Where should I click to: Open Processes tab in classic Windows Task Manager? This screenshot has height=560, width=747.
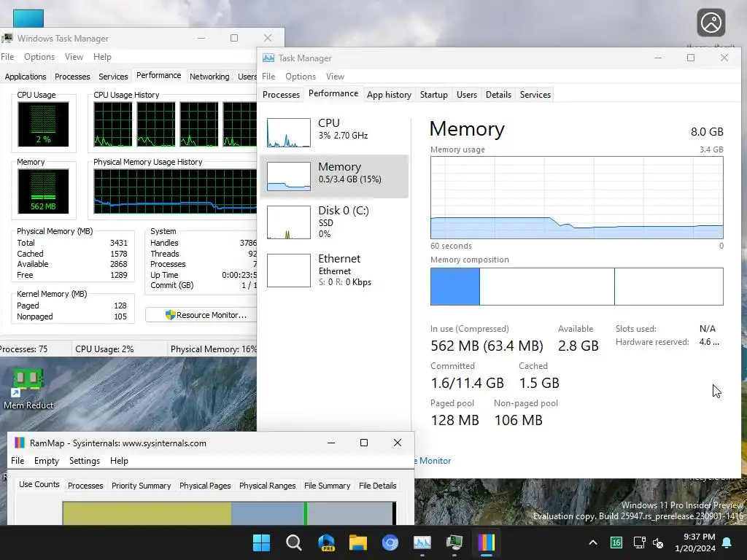tap(72, 76)
